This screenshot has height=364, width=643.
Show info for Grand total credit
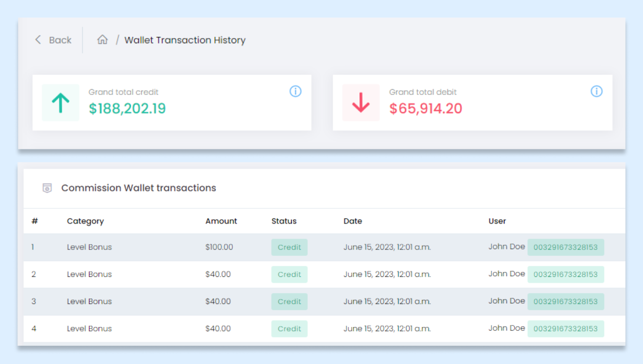[295, 91]
